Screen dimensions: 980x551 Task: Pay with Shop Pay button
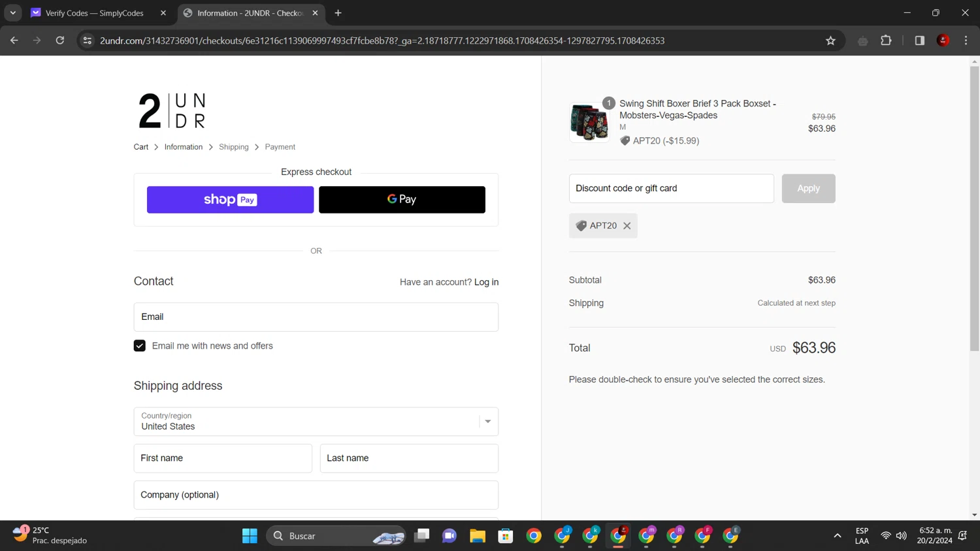point(230,200)
